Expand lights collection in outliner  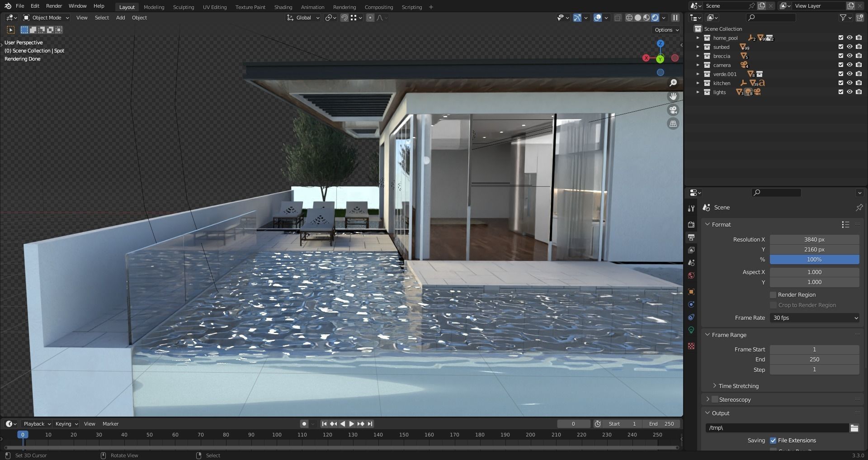[698, 92]
